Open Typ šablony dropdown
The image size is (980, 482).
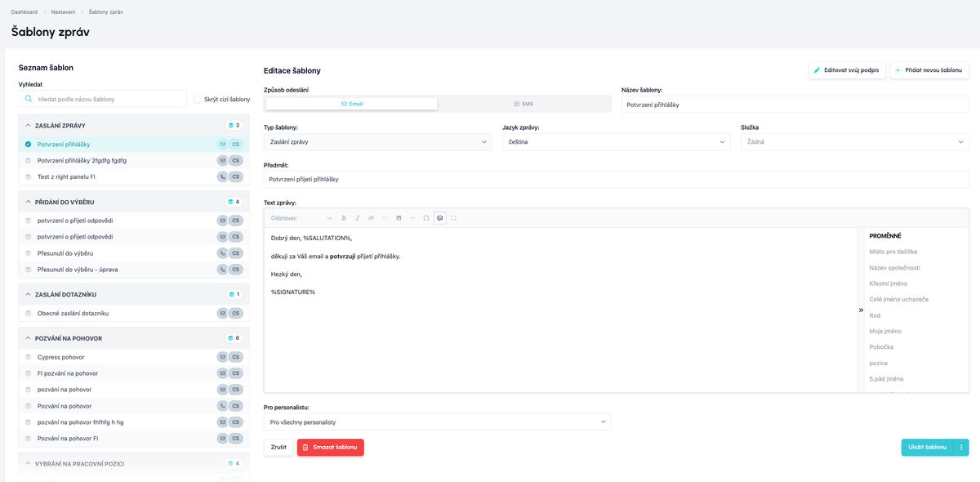[x=377, y=142]
